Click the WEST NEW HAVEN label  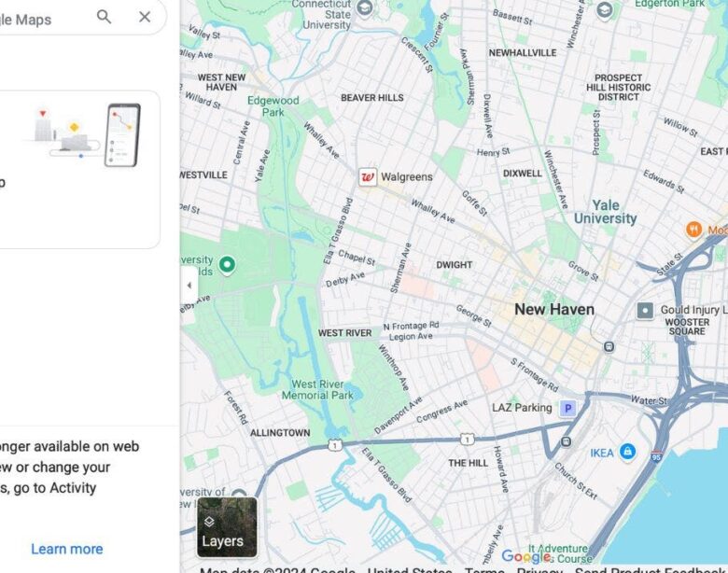[x=221, y=82]
